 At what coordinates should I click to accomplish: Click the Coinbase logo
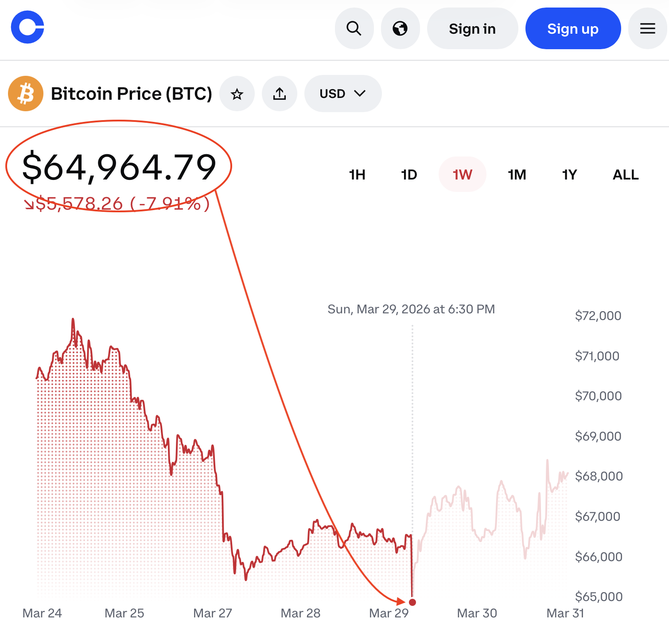[x=27, y=27]
